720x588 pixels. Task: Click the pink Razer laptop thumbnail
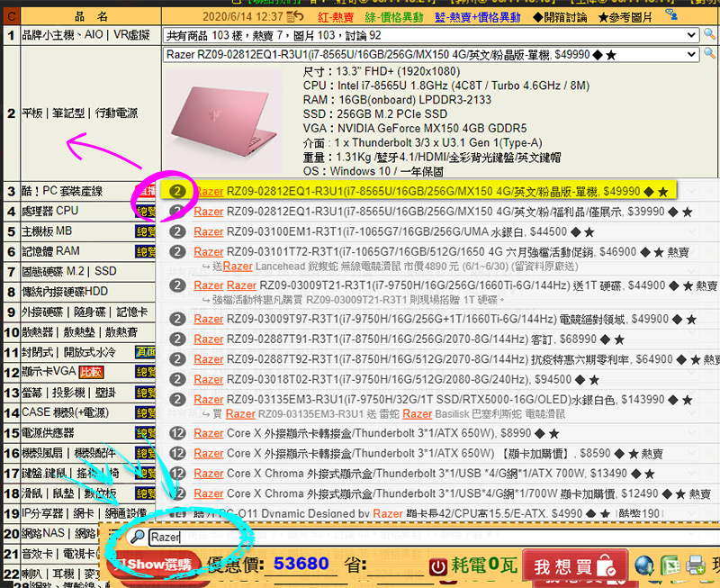[x=223, y=122]
